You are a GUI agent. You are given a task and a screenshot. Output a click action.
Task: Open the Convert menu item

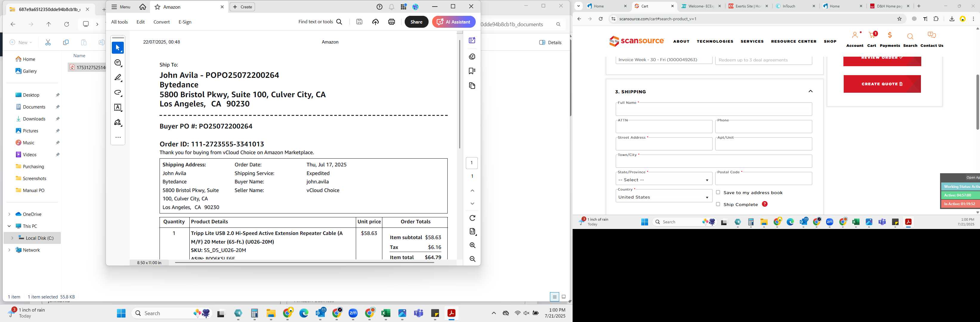pos(161,22)
